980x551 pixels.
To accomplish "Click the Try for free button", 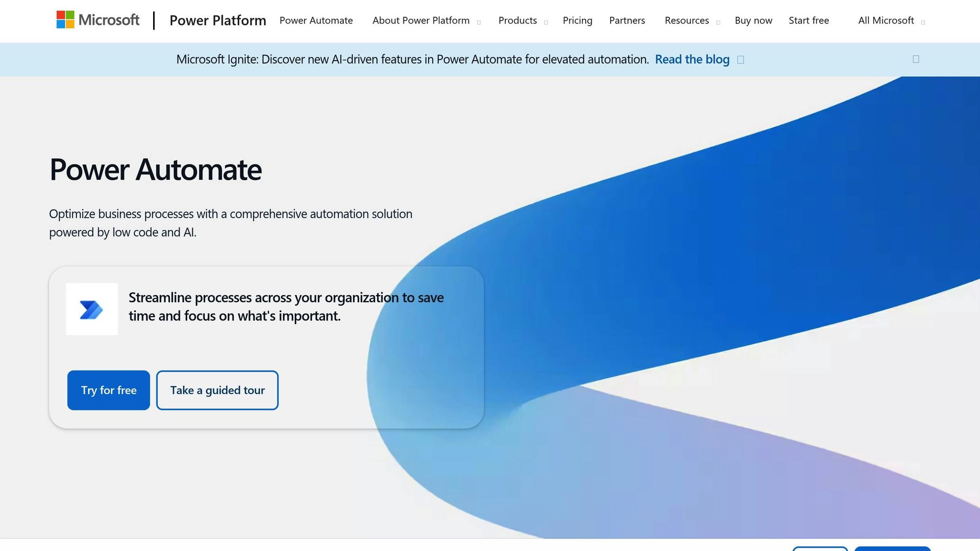I will coord(109,390).
